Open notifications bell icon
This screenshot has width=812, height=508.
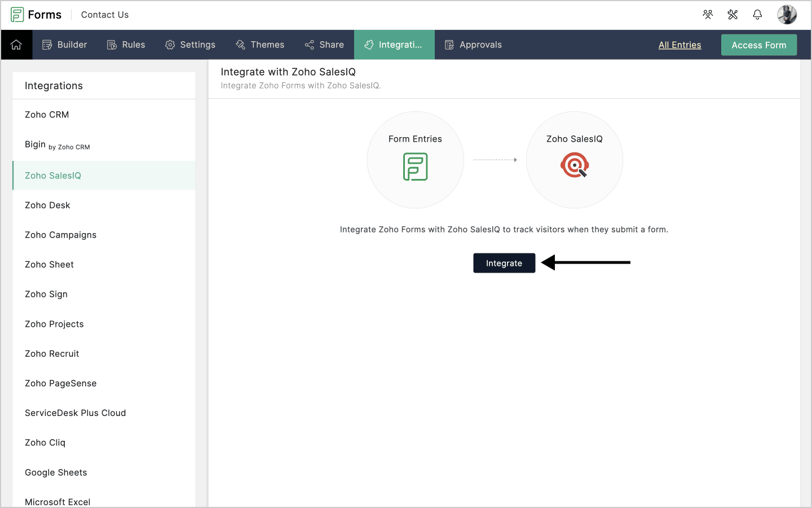point(757,15)
